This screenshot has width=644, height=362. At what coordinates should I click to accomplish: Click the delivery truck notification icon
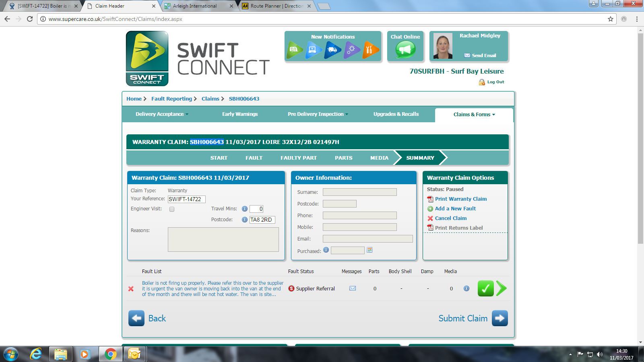pyautogui.click(x=332, y=50)
